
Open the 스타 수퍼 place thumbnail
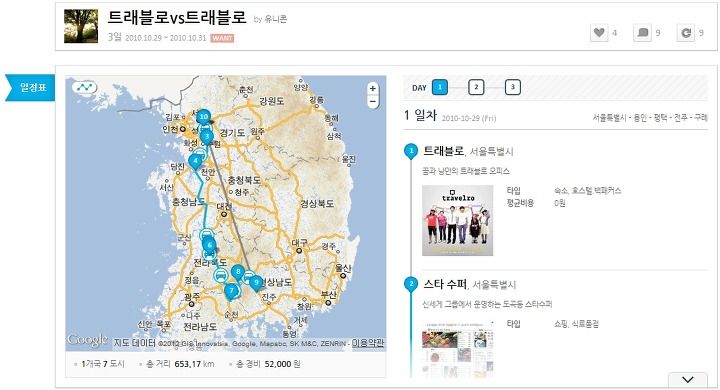pyautogui.click(x=457, y=349)
